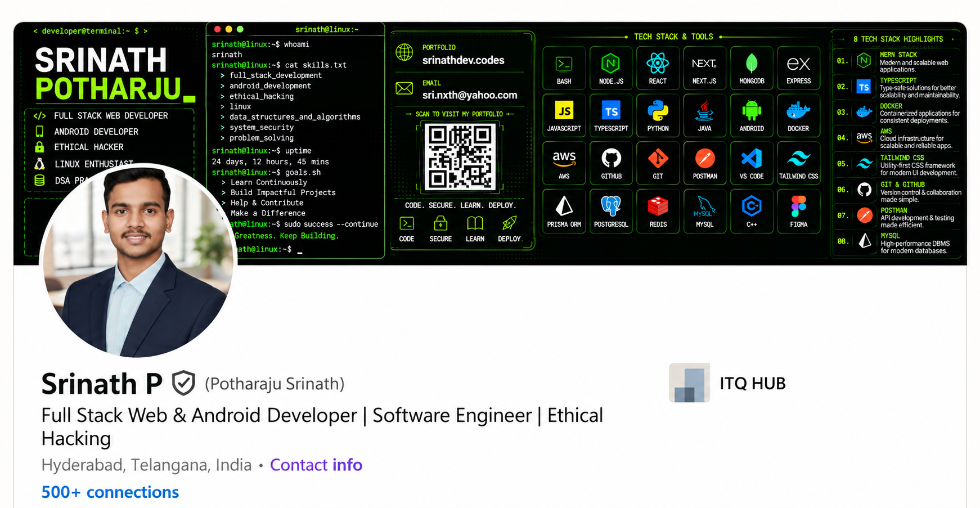Open the circular profile photo
Screen dimensions: 980x508
pos(138,260)
